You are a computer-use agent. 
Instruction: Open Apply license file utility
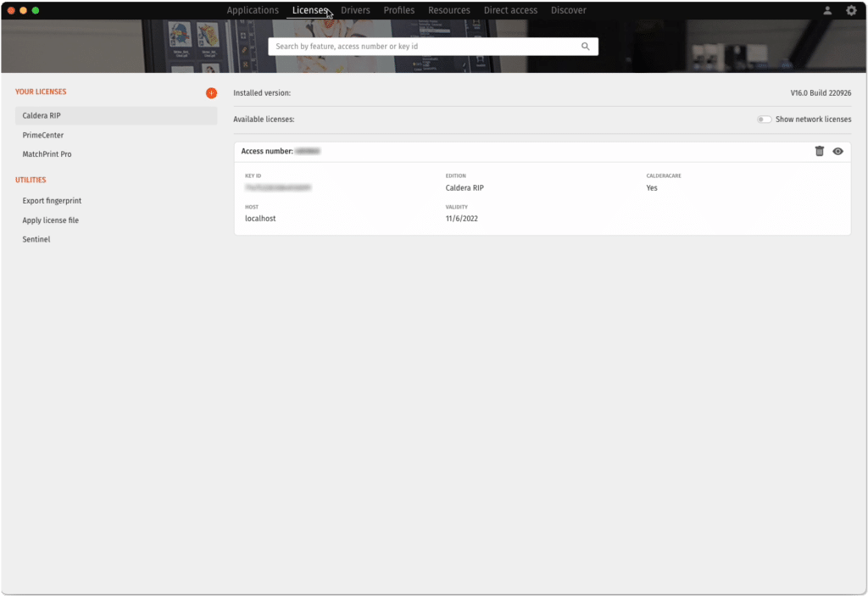pos(50,220)
